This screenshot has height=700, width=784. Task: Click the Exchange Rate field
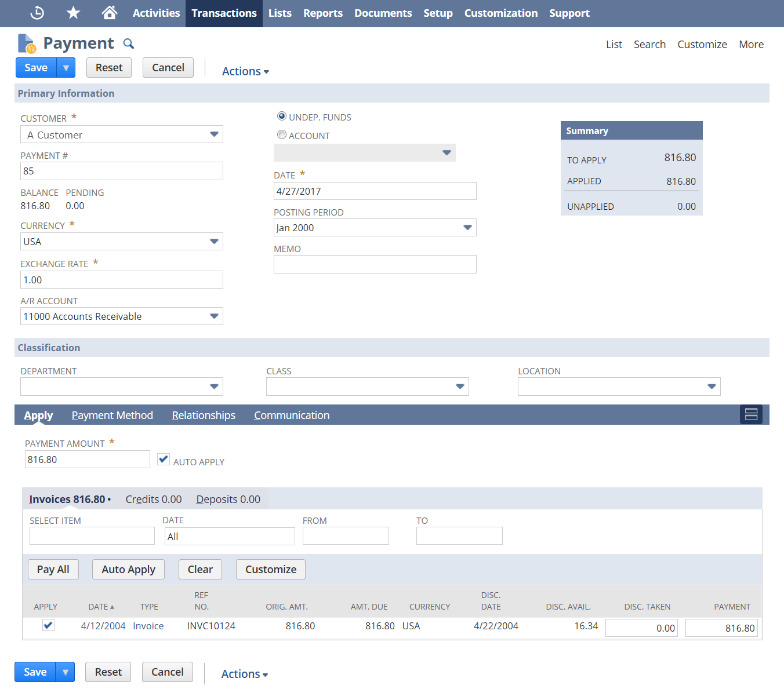pos(122,280)
